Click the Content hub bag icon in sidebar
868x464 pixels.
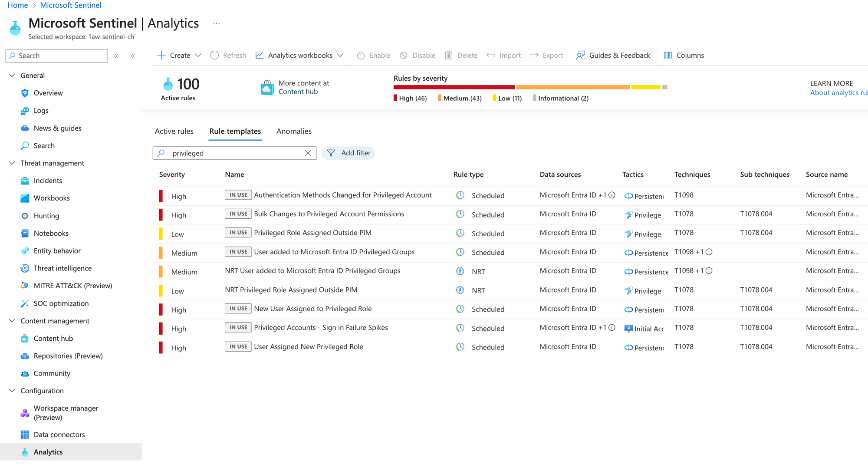25,339
